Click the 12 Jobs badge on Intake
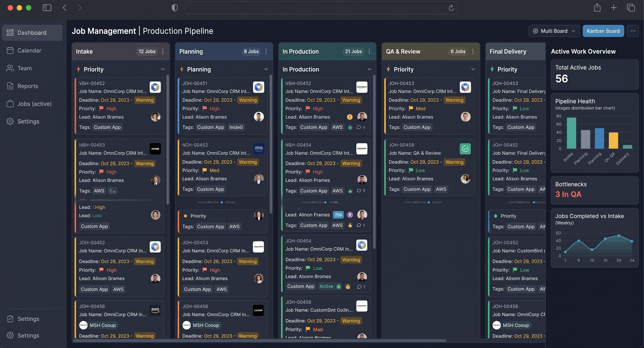This screenshot has height=348, width=644. point(147,51)
